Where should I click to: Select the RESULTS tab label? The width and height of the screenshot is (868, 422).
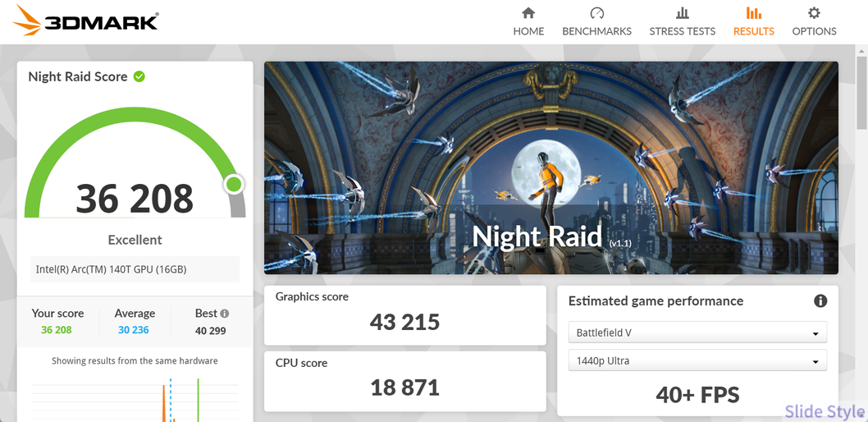(x=753, y=31)
